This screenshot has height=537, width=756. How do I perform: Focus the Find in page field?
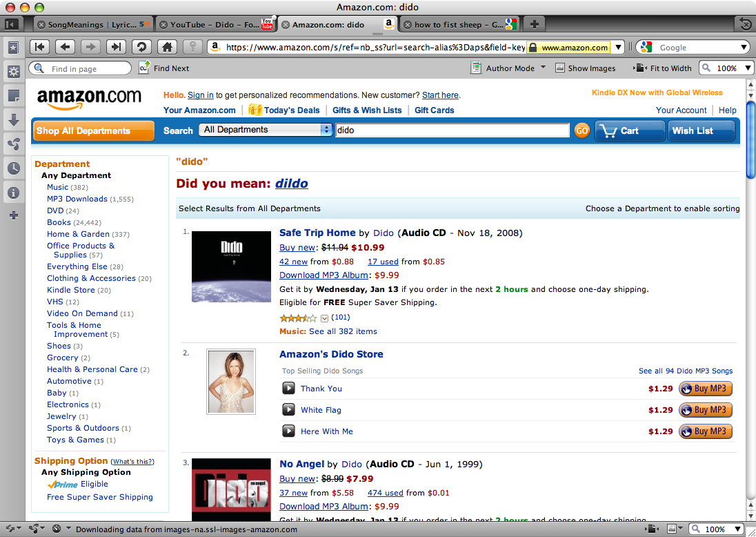tap(80, 68)
